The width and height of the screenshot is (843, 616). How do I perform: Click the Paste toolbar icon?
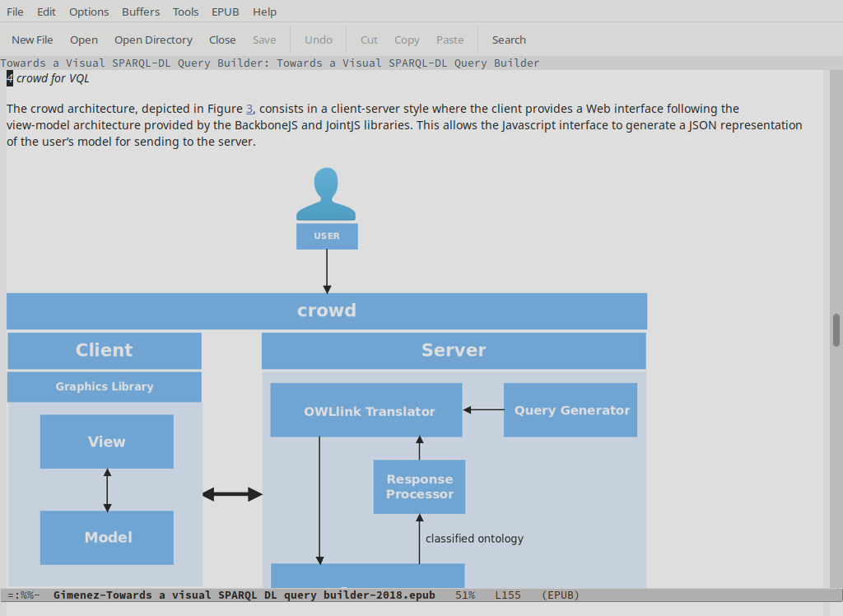pos(449,39)
